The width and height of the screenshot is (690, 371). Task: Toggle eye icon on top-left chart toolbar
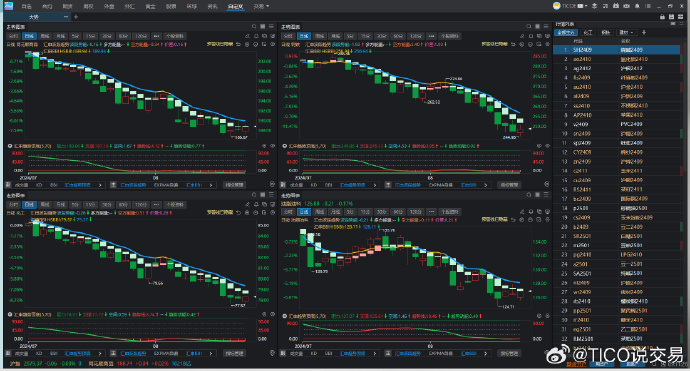(x=272, y=44)
